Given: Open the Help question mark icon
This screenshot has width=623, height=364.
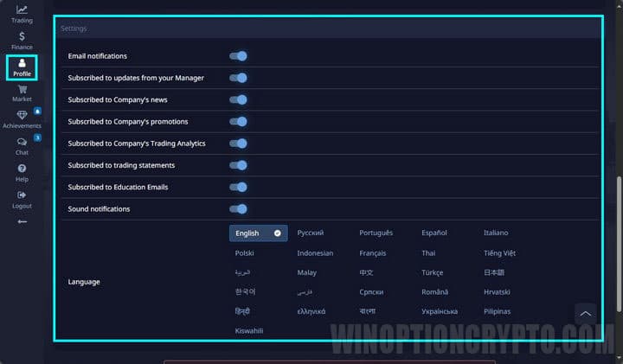Looking at the screenshot, I should (22, 169).
